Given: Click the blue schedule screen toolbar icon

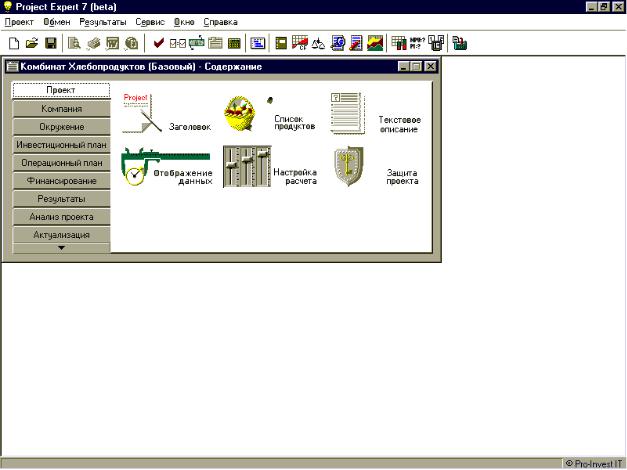Looking at the screenshot, I should 258,43.
